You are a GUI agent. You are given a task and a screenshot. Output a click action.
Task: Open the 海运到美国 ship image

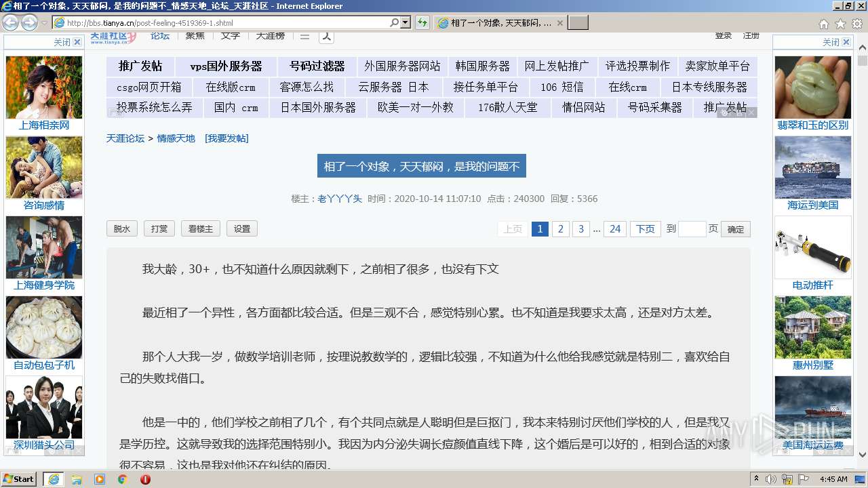[x=813, y=167]
